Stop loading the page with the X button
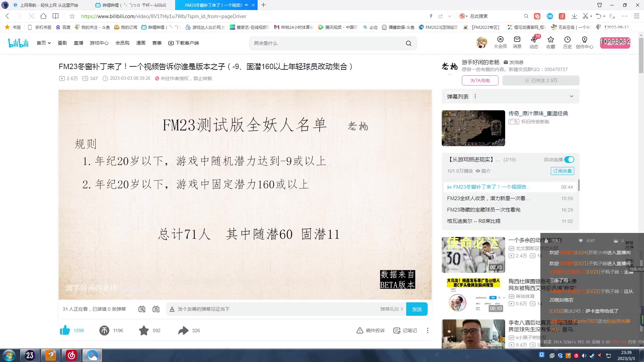This screenshot has height=362, width=644. point(31,16)
